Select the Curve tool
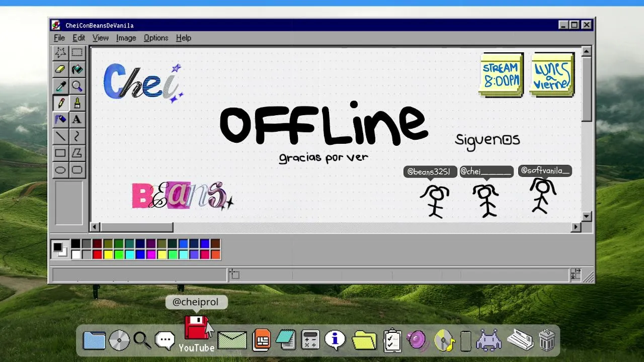644x362 pixels. pos(77,136)
